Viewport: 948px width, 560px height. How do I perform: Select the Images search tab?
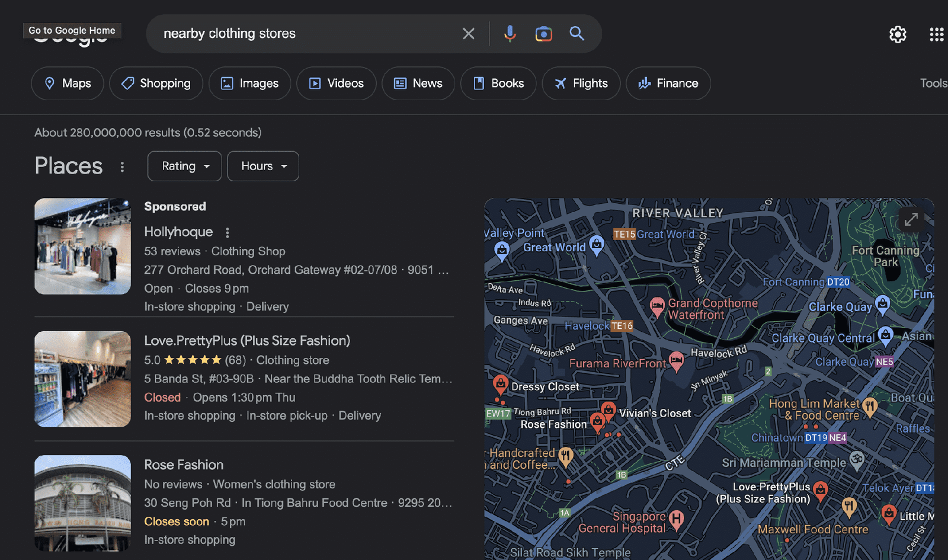pyautogui.click(x=249, y=84)
